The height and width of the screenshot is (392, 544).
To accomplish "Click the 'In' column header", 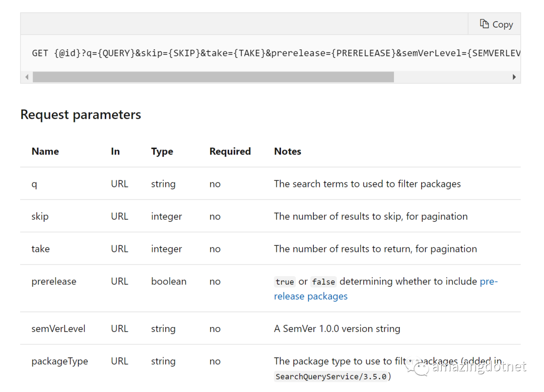I will point(115,151).
